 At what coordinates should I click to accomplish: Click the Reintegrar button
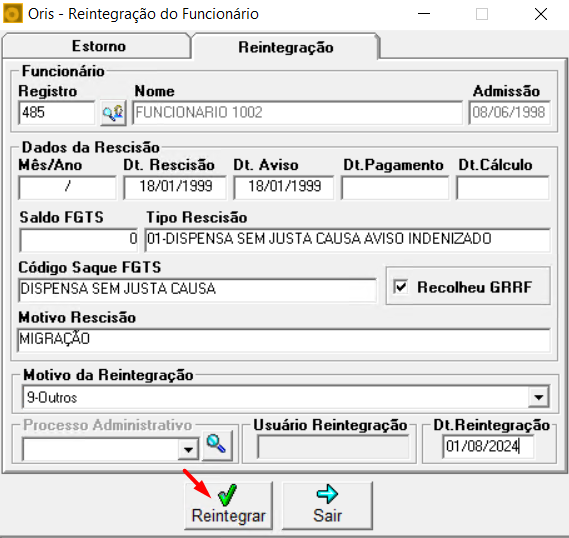tap(229, 505)
